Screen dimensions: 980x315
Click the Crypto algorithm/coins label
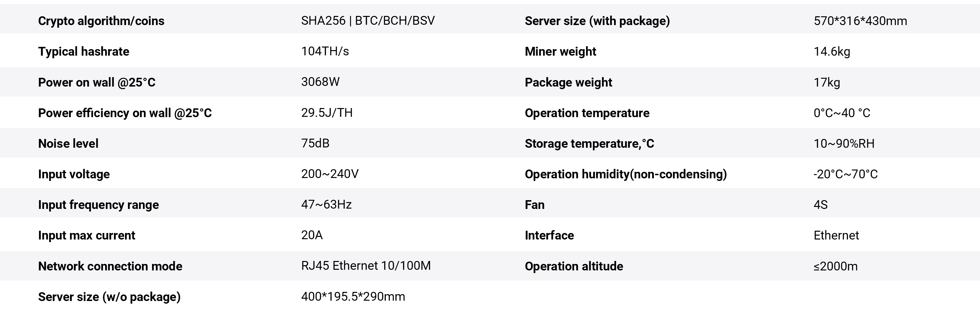tap(101, 21)
